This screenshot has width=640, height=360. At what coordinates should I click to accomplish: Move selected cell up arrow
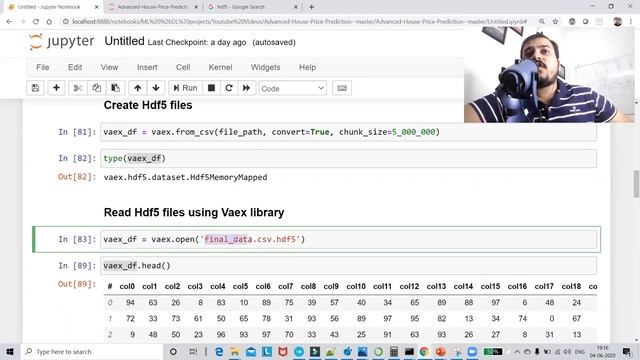tap(138, 88)
